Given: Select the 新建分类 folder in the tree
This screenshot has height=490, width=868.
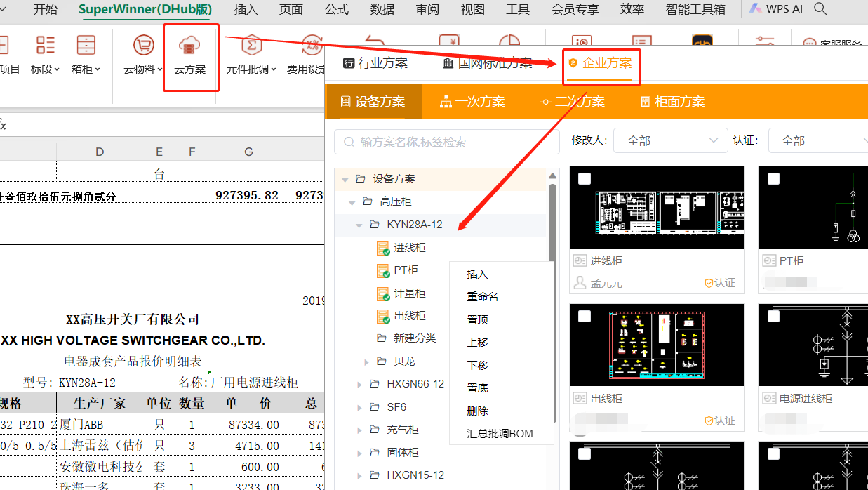Looking at the screenshot, I should [x=407, y=338].
